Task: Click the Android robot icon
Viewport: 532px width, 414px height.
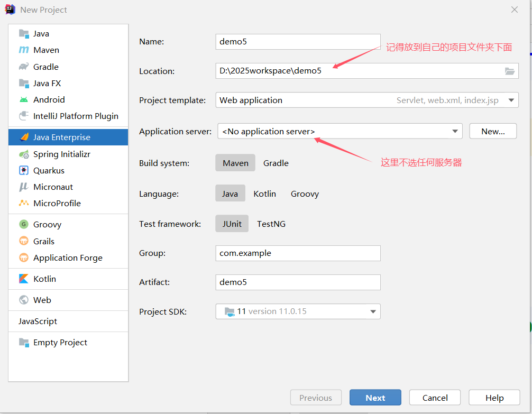Action: coord(24,100)
